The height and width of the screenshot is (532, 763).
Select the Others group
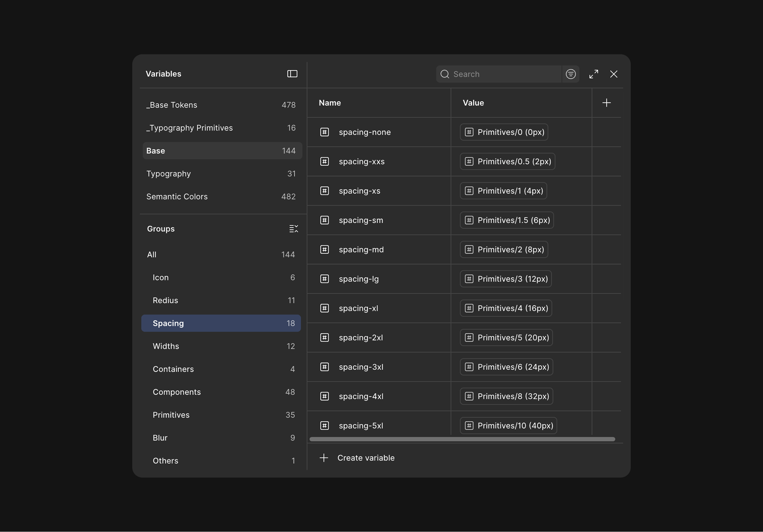click(221, 461)
